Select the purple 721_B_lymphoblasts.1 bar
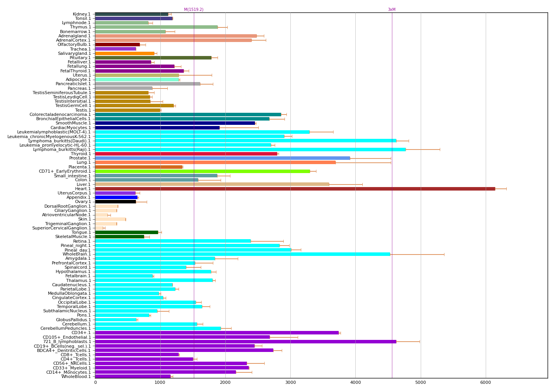 246,341
